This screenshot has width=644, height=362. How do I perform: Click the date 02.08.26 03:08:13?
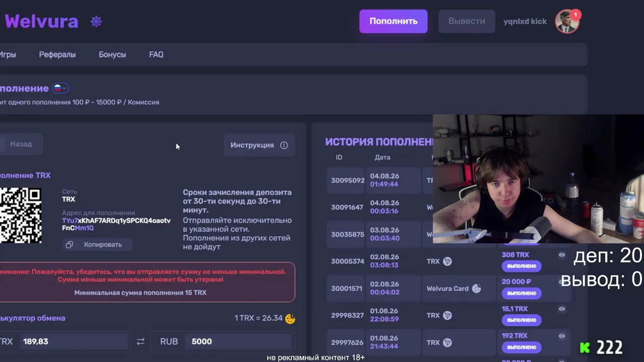click(384, 261)
